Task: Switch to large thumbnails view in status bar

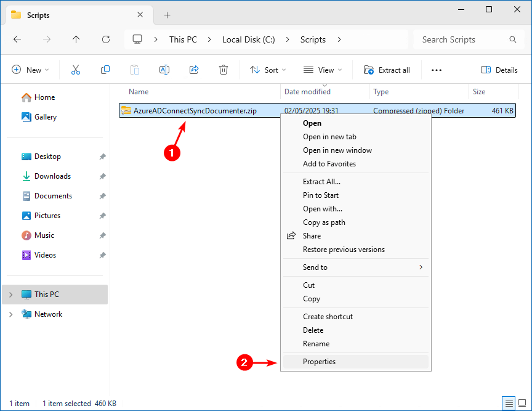Action: [x=523, y=404]
